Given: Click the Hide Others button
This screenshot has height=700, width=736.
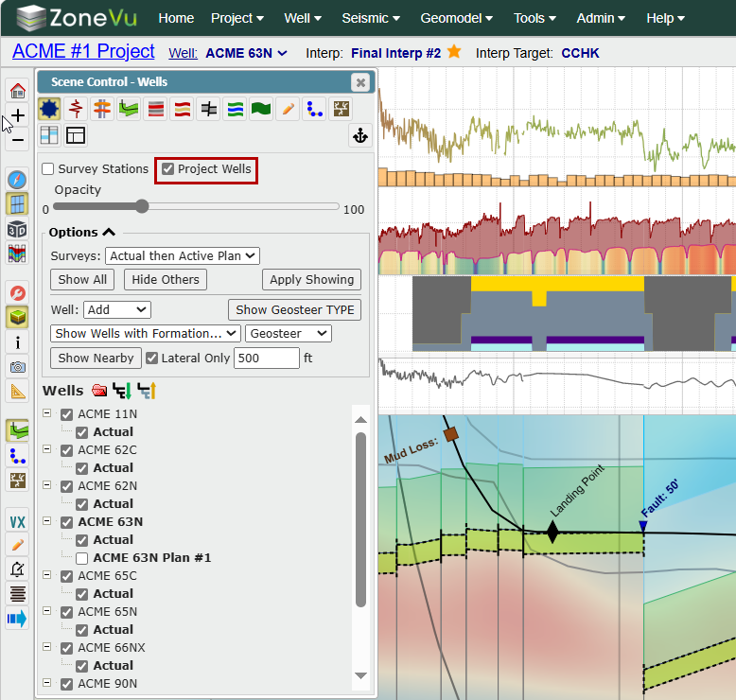Looking at the screenshot, I should 166,280.
